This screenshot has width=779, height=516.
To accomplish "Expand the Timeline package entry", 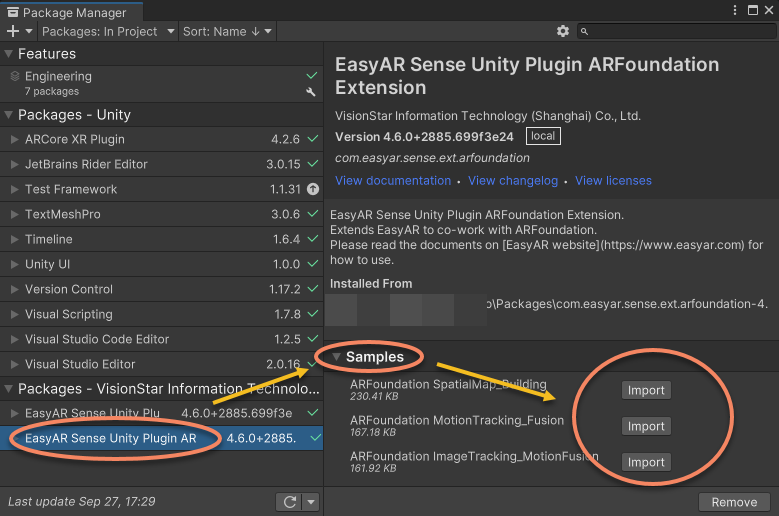I will point(14,239).
